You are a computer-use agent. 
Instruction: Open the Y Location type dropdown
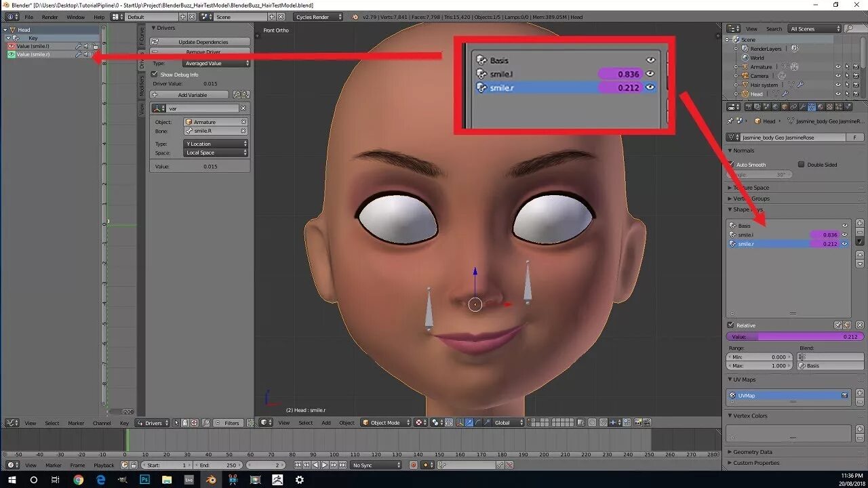216,144
